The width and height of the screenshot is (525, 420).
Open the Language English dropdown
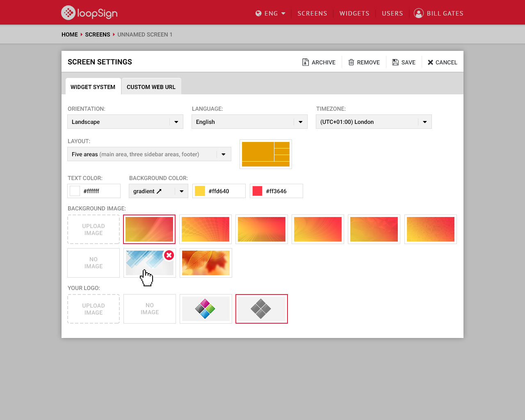(x=249, y=122)
